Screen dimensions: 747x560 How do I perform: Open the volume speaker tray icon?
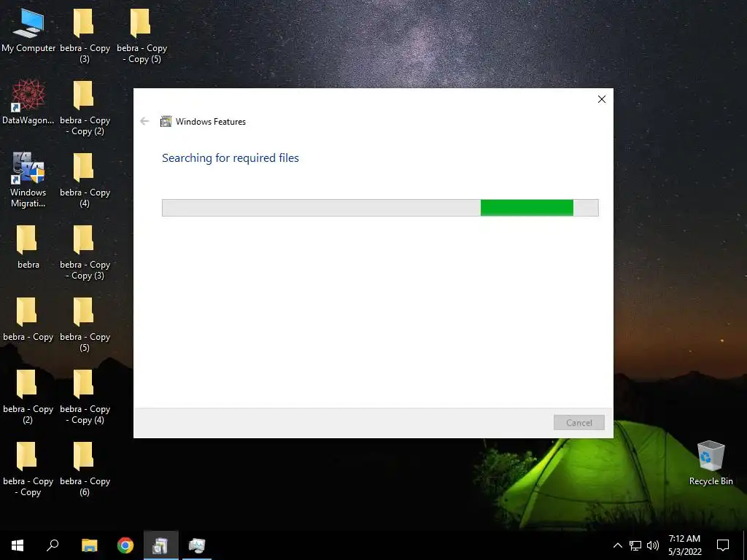point(653,545)
